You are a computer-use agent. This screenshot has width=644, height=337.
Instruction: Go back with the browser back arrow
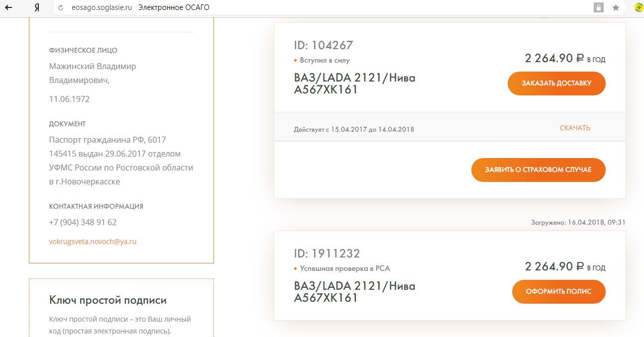pos(8,7)
